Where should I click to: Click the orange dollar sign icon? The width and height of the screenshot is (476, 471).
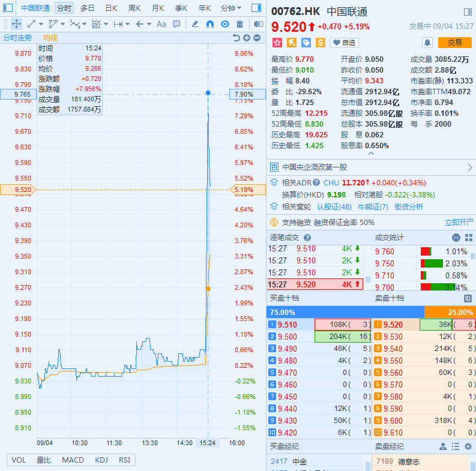[321, 43]
